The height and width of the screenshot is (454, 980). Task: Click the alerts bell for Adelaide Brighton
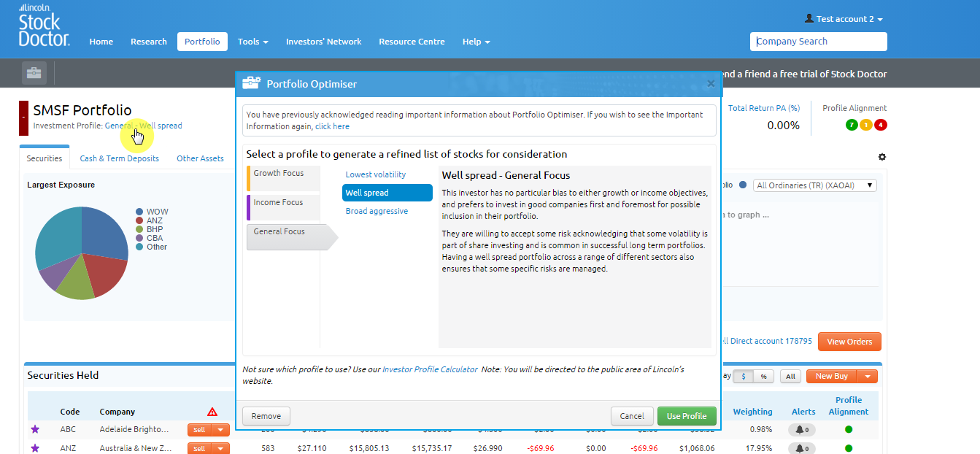(803, 430)
